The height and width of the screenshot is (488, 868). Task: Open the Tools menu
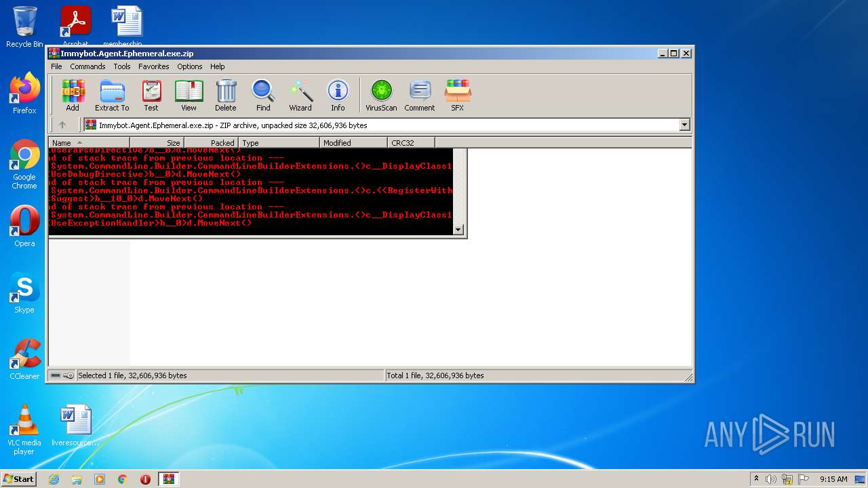(x=122, y=66)
